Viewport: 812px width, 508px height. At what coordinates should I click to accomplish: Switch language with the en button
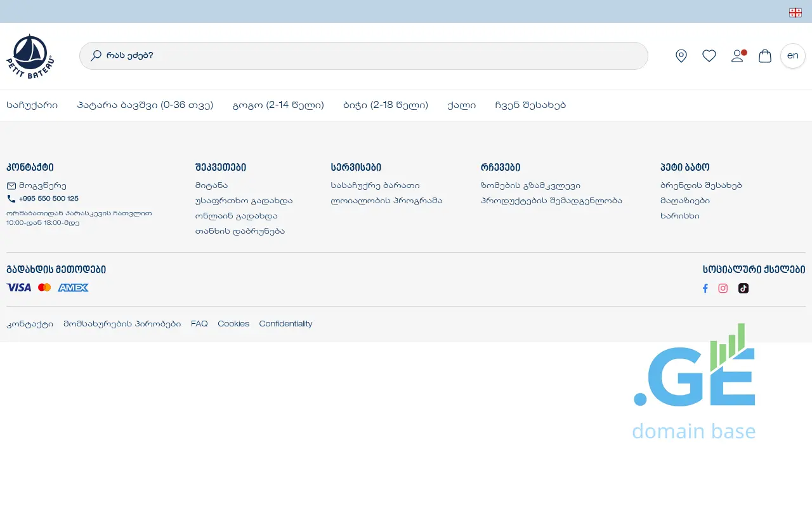[792, 56]
